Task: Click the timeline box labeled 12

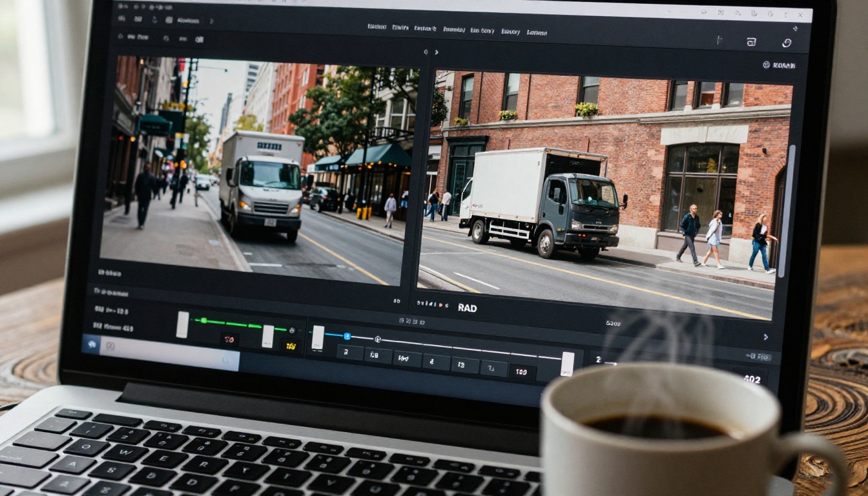Action: (465, 365)
